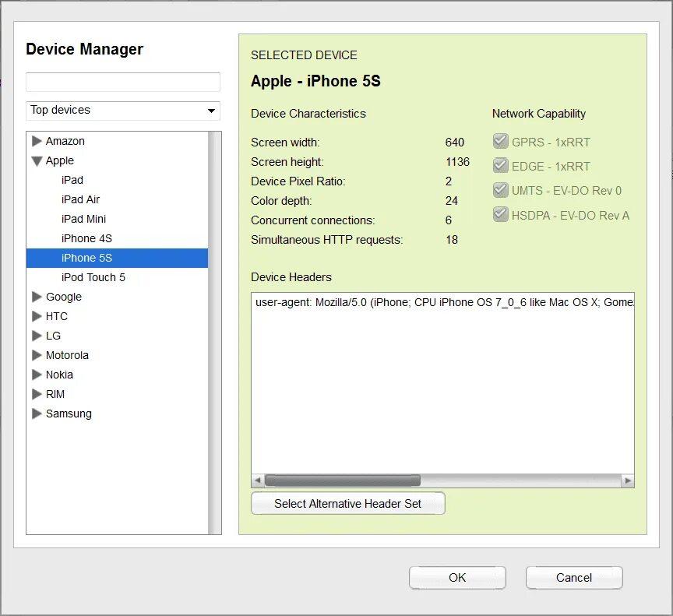
Task: Click the Device Headers horizontal scrollbar thumb
Action: coord(343,480)
